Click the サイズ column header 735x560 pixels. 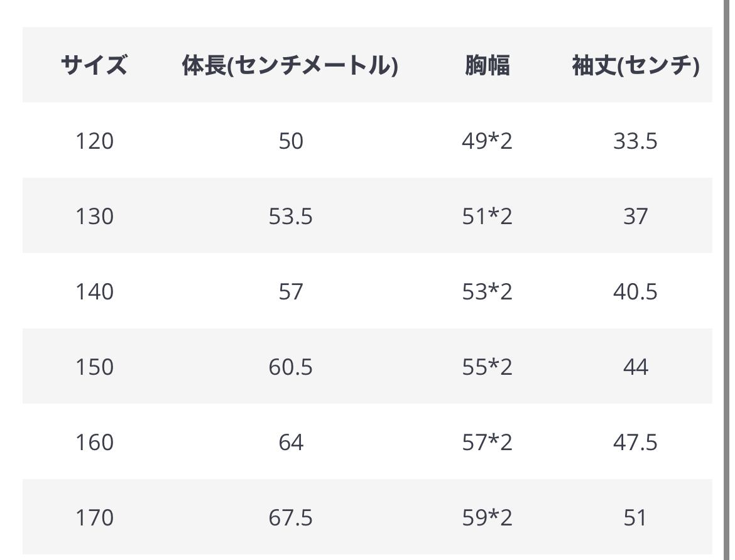[x=94, y=65]
